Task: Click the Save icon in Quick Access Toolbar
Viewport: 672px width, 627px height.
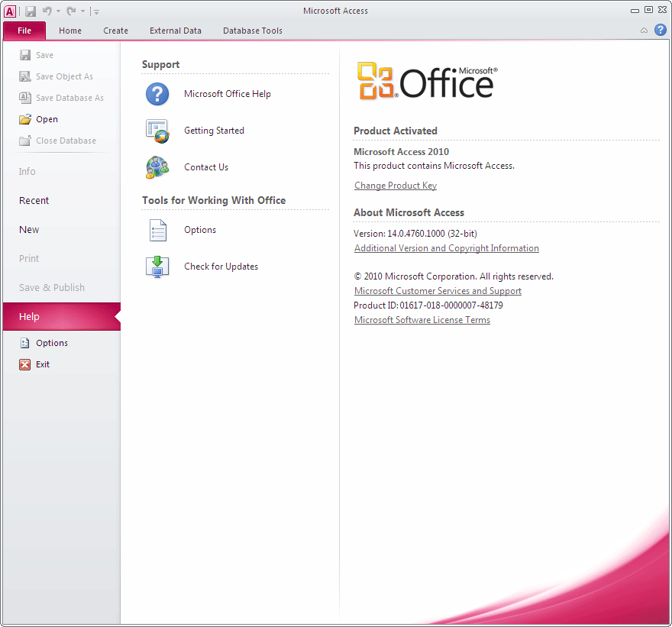Action: point(31,11)
